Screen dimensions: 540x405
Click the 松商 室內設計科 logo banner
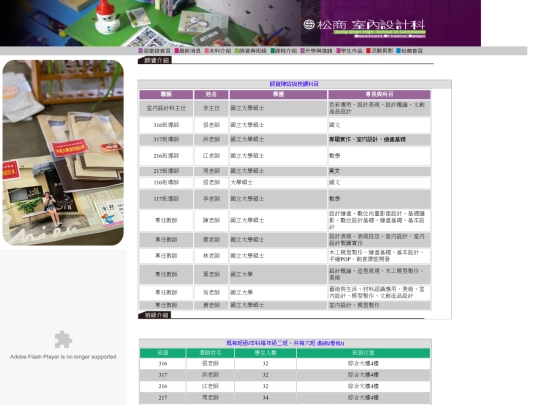(x=364, y=28)
